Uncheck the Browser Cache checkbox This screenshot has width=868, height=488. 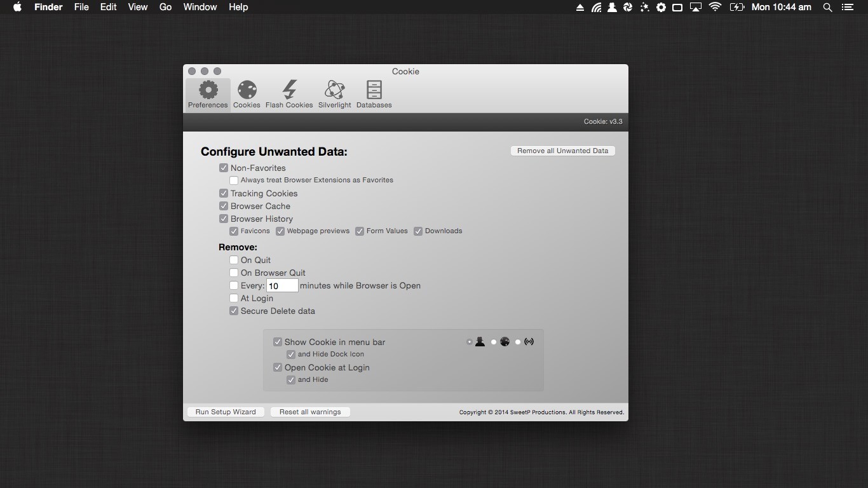224,206
